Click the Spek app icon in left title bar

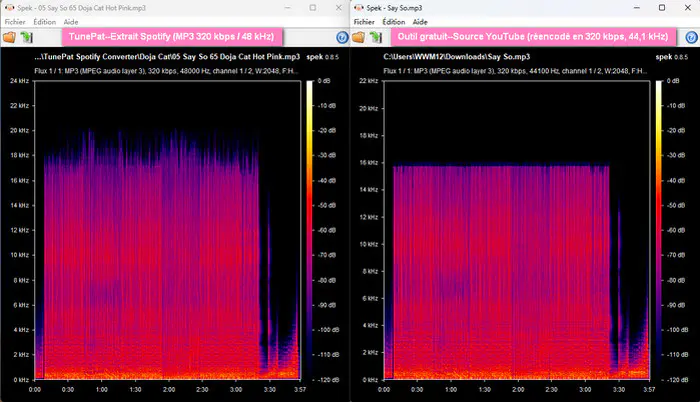click(9, 8)
